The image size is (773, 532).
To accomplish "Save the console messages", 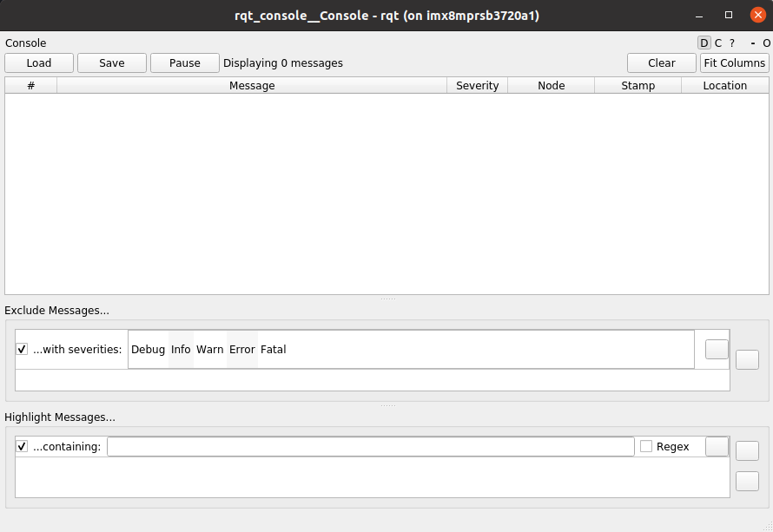I will (111, 62).
